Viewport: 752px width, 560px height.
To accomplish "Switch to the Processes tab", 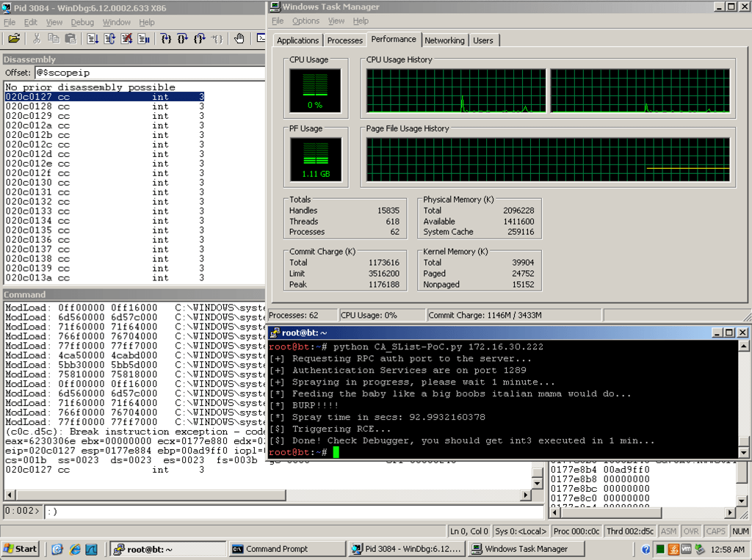I will tap(344, 40).
